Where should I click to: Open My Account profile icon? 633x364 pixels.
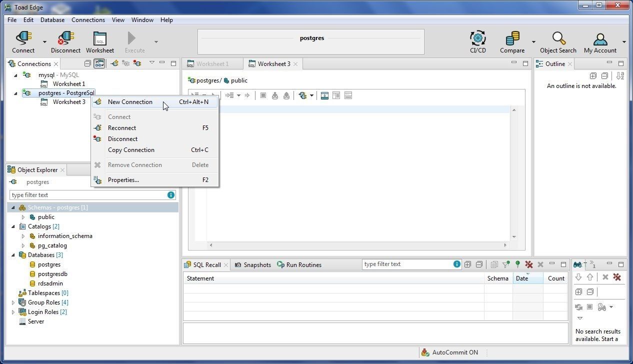[600, 38]
